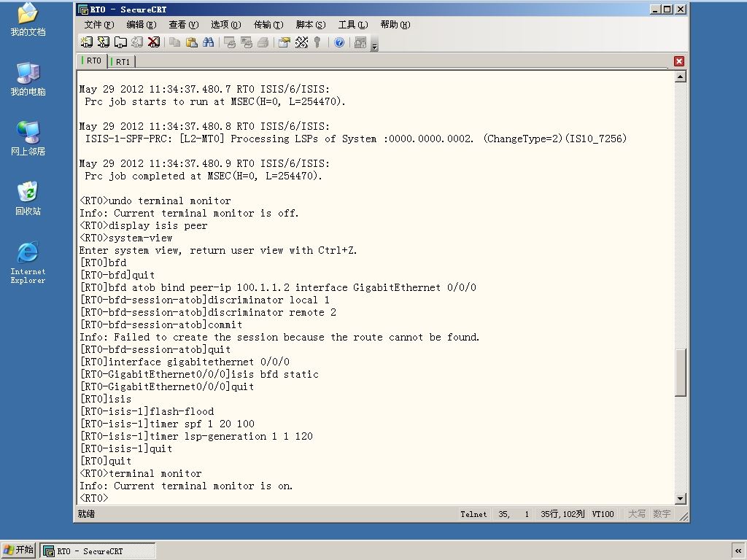Select Internet Explorer desktop icon

click(x=28, y=262)
